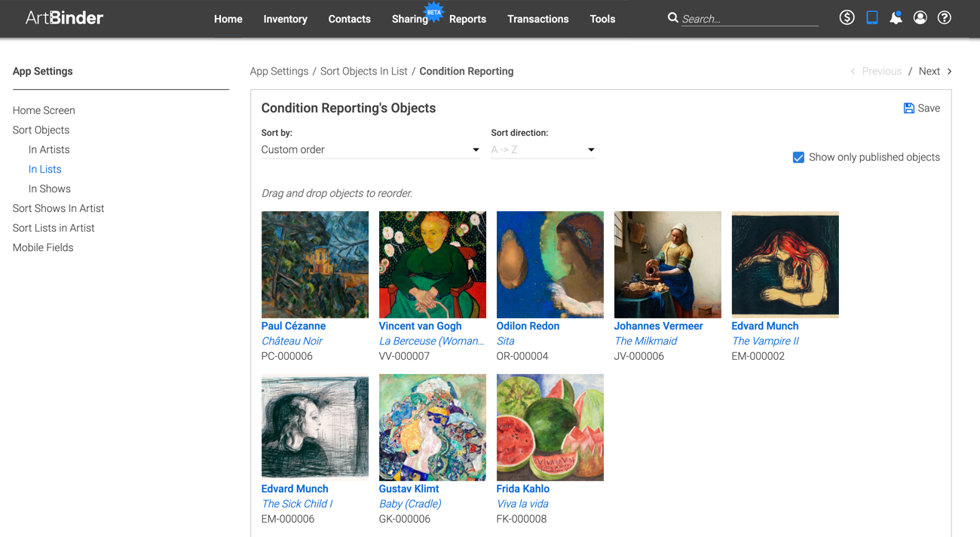Open the Transactions menu

tap(537, 19)
